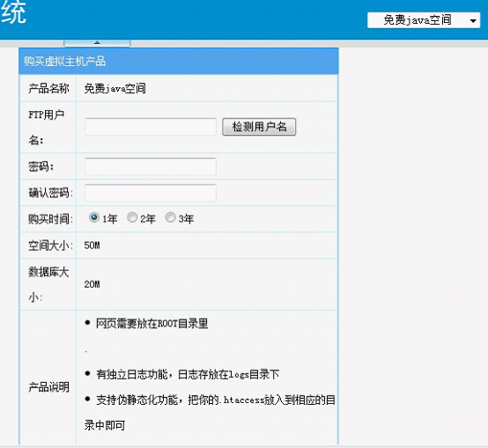
Task: Click the 空间大小 label
Action: tap(51, 246)
